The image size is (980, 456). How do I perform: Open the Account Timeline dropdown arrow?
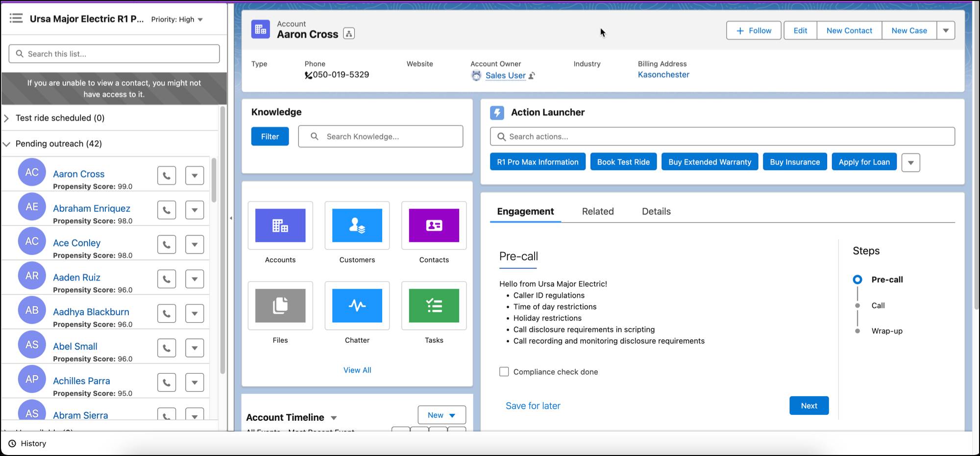click(x=334, y=418)
